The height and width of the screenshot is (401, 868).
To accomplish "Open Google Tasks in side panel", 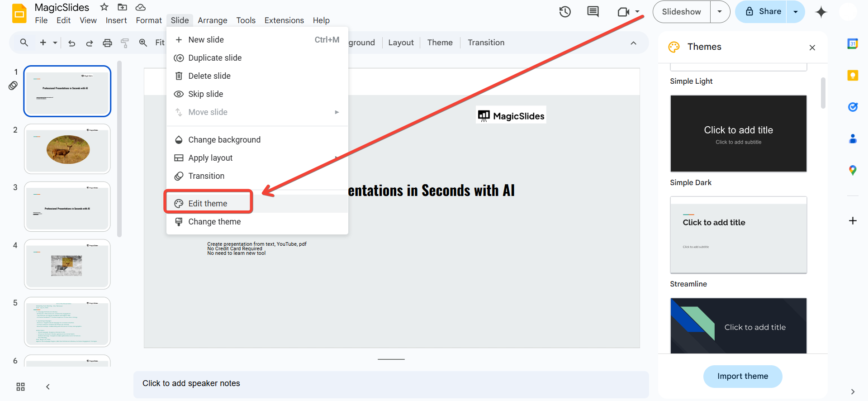I will (x=853, y=107).
